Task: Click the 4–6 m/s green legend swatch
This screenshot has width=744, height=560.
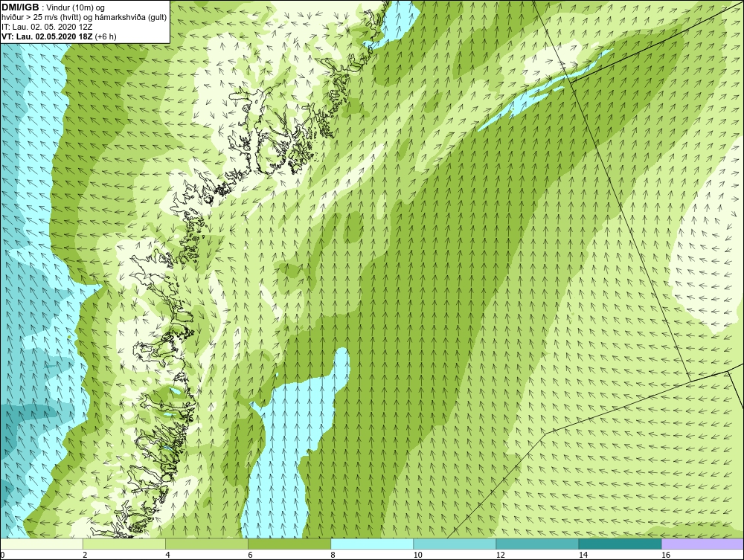Action: point(207,544)
